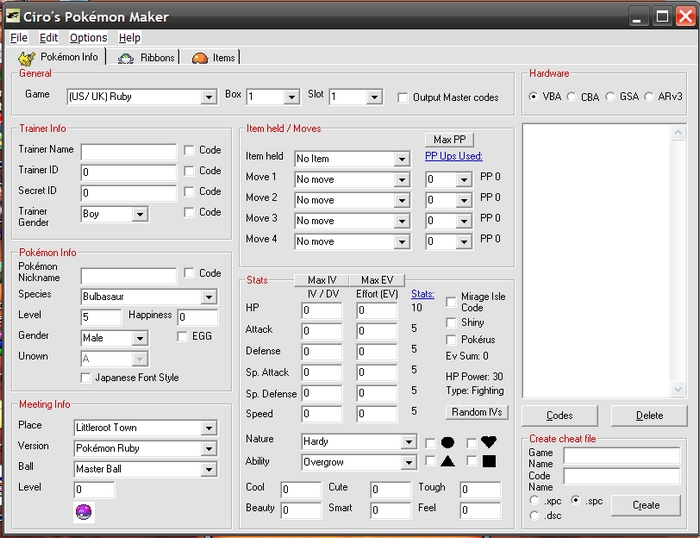Click the HP IV input field

(321, 310)
